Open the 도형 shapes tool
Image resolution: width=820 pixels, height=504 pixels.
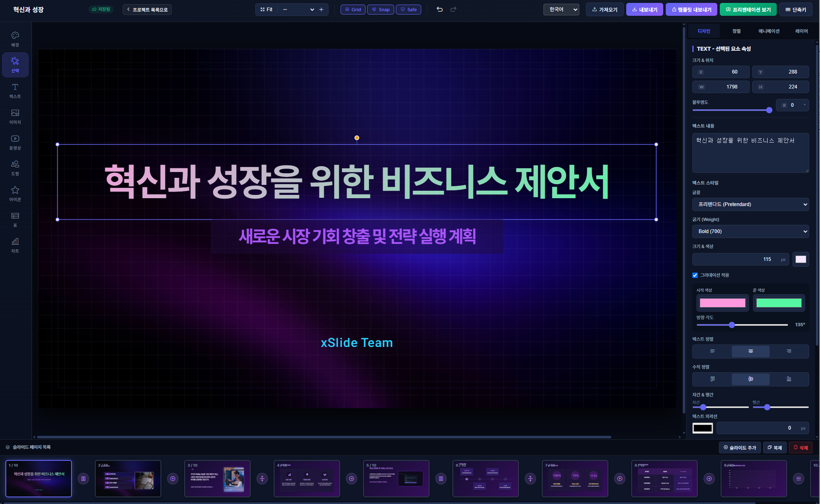pos(15,168)
